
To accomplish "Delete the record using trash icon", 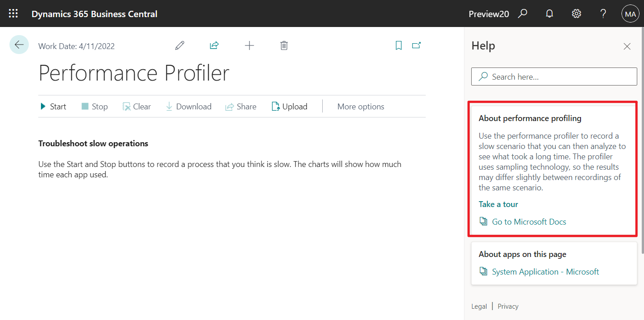I will [x=284, y=45].
